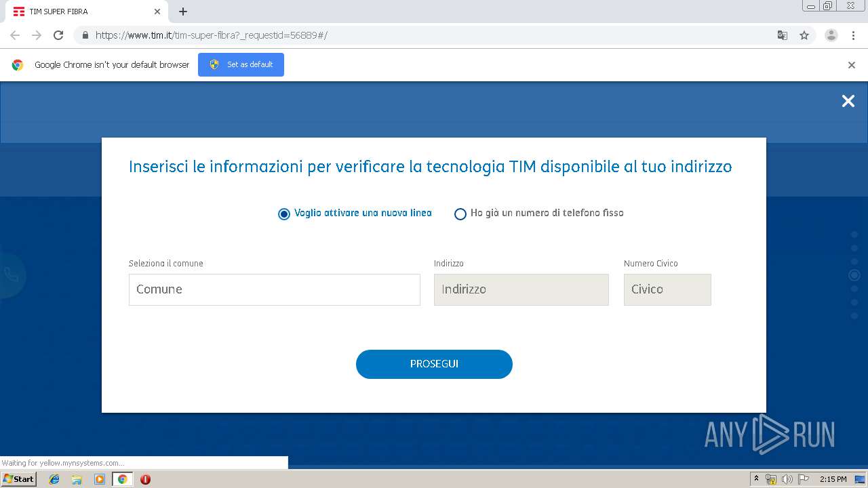Viewport: 868px width, 488px height.
Task: Bookmark this page with star icon
Action: [804, 35]
